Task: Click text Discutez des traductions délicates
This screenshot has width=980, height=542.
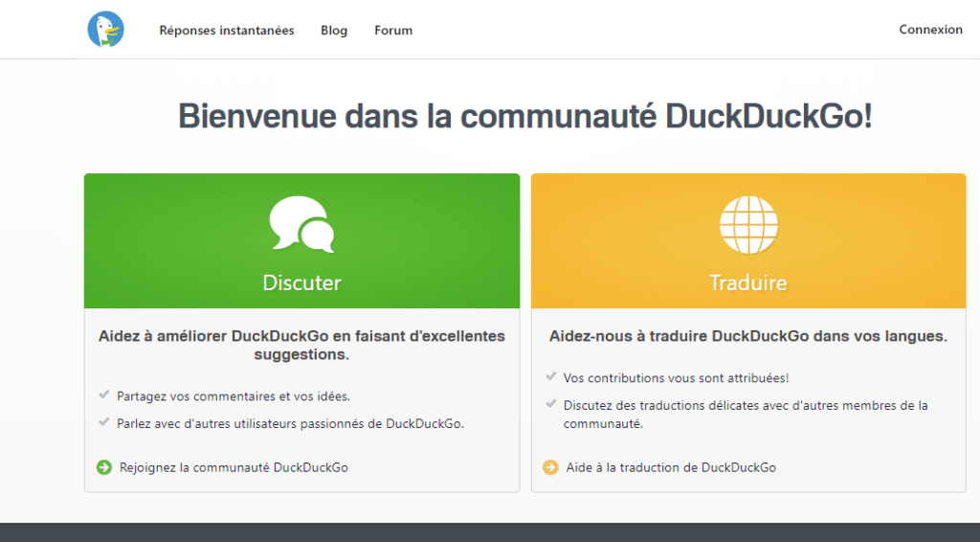Action: click(x=745, y=414)
